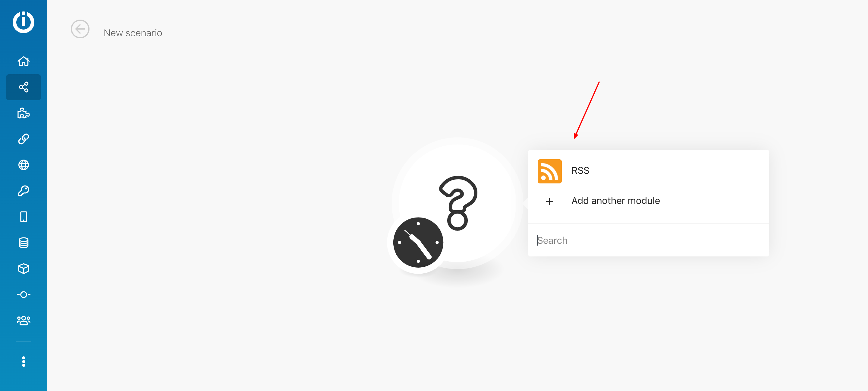Open the clock schedule settings
Viewport: 868px width, 391px height.
(418, 243)
